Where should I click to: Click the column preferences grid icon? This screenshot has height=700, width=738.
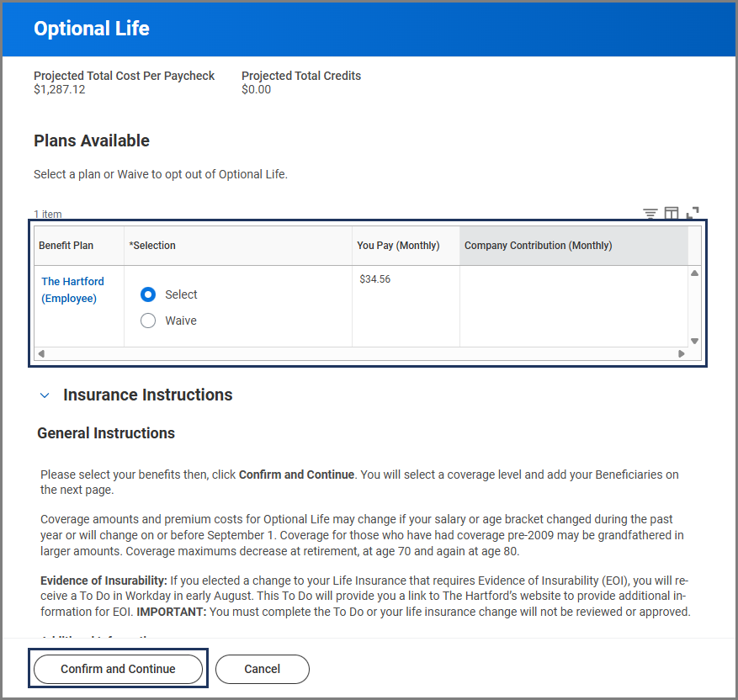[x=672, y=214]
